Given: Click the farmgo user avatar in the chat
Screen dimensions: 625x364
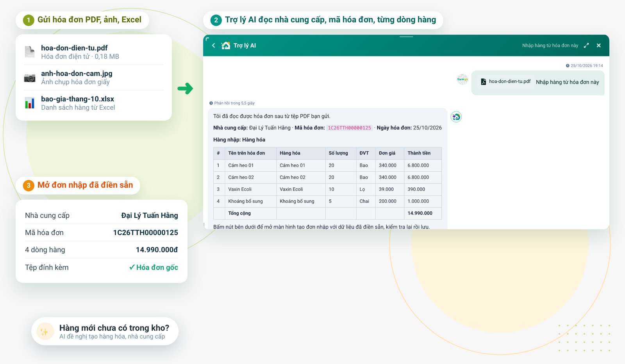Looking at the screenshot, I should tap(462, 80).
